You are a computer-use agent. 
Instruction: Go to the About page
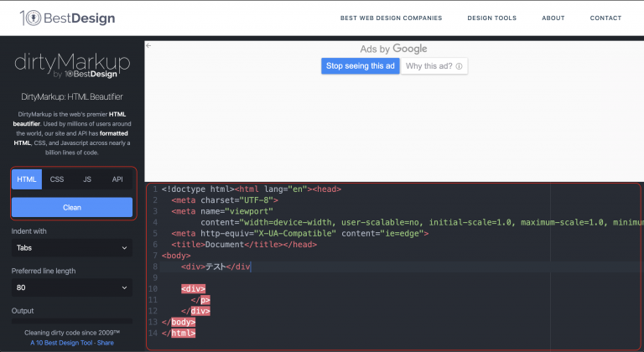[x=553, y=18]
